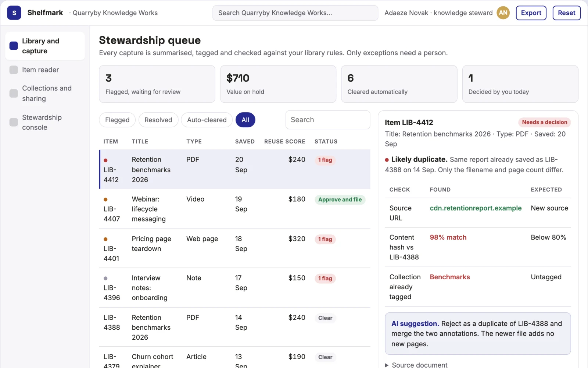Click the Clear badge for Churn cohort explainer
588x368 pixels.
coord(325,357)
